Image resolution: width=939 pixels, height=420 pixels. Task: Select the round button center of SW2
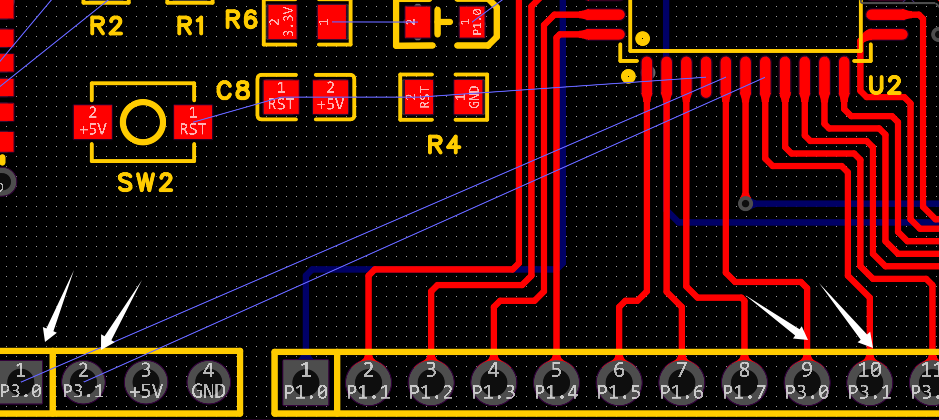[142, 121]
